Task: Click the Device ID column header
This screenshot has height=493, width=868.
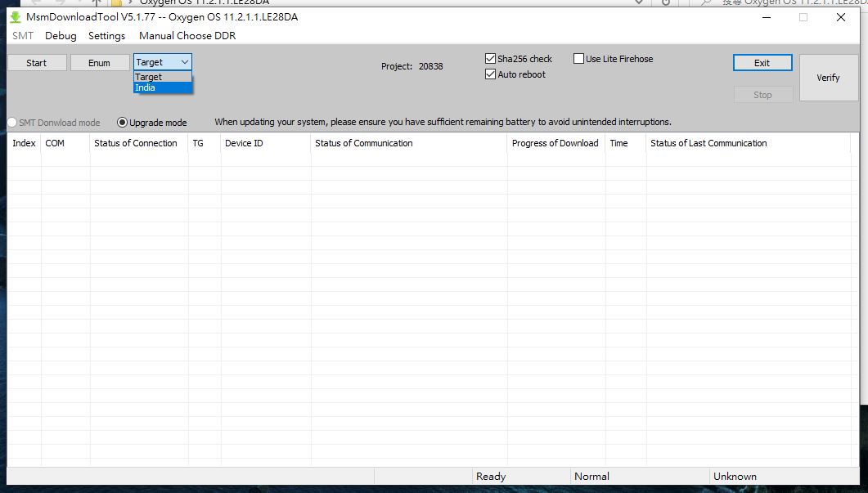Action: point(266,143)
